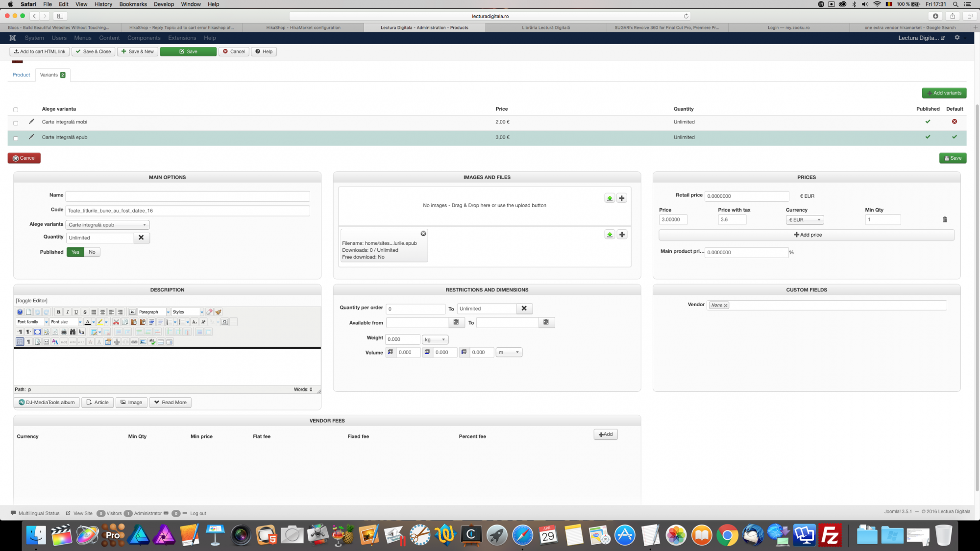Click the print icon in editor toolbar
Image resolution: width=980 pixels, height=551 pixels.
point(64,332)
